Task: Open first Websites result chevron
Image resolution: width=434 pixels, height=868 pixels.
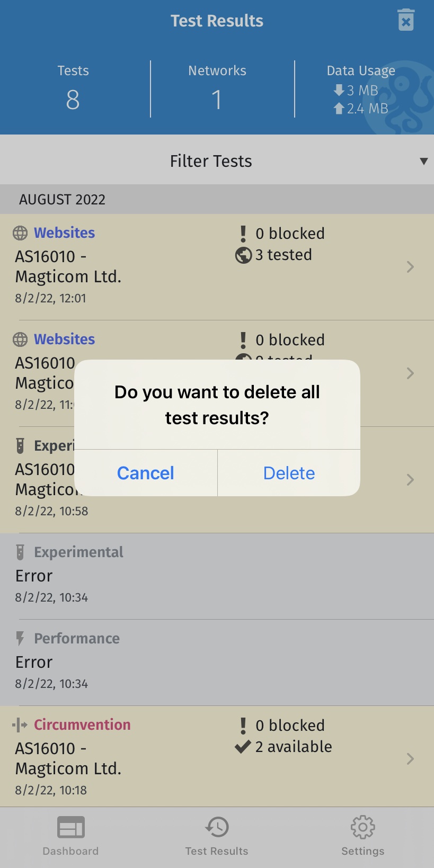Action: click(x=410, y=267)
